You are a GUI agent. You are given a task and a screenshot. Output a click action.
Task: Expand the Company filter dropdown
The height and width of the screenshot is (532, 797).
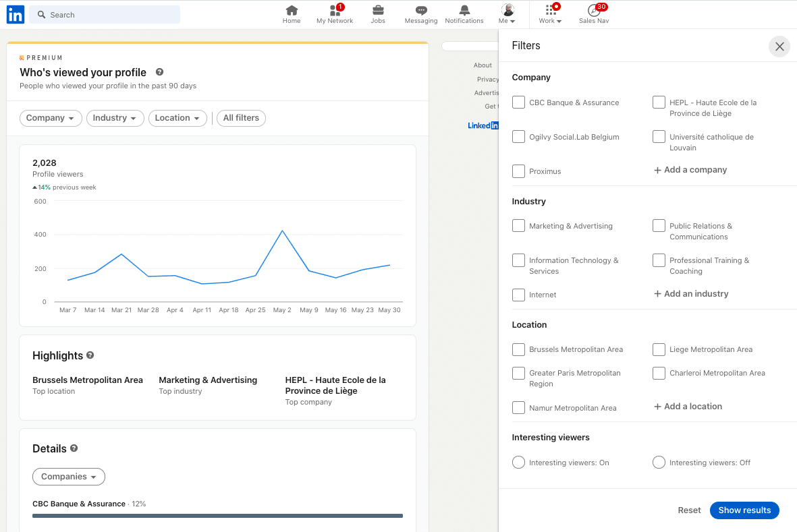[x=51, y=118]
